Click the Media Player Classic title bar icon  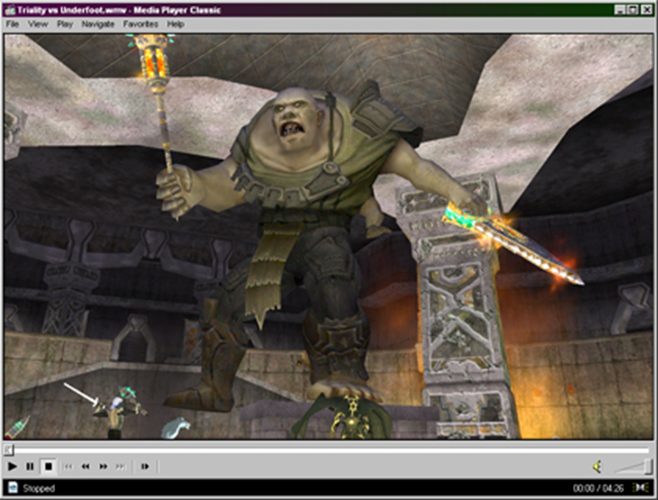tap(10, 10)
